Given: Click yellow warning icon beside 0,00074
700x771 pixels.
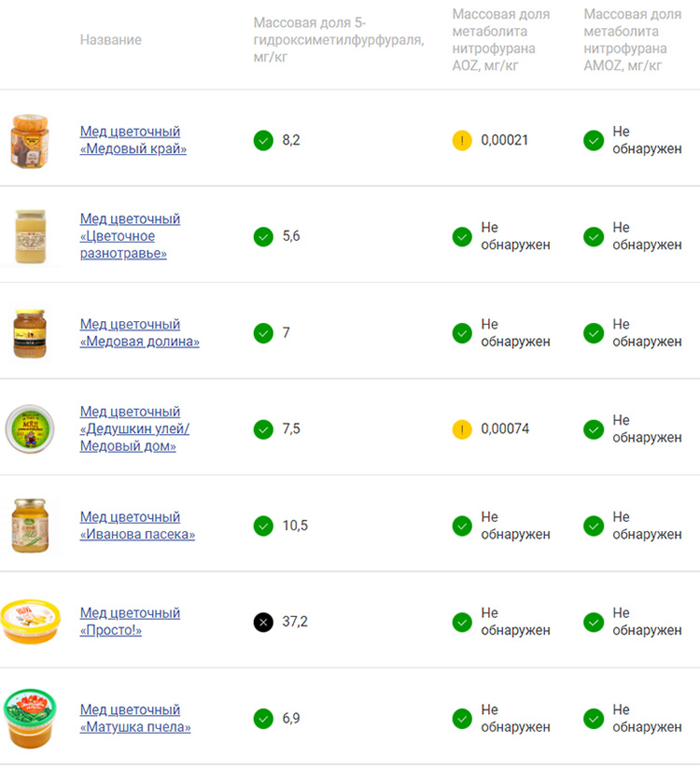Looking at the screenshot, I should [x=462, y=429].
